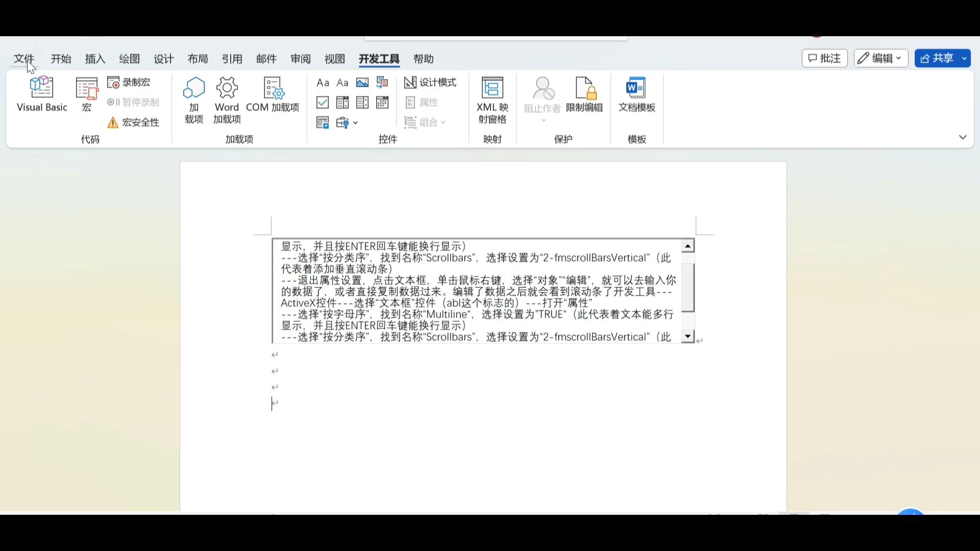Open the 帮助 tab
The height and width of the screenshot is (551, 980).
[x=424, y=59]
